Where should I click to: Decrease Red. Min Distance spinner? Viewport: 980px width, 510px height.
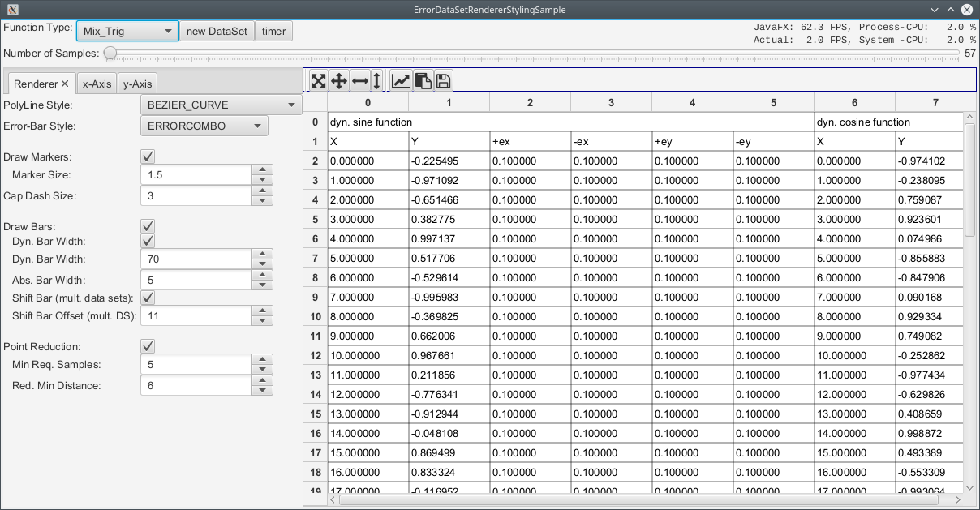261,390
